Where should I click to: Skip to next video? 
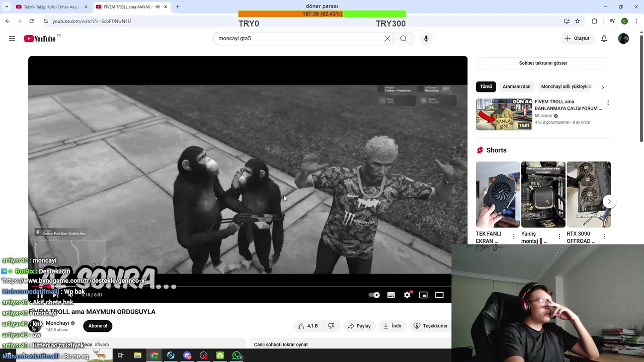[55, 295]
